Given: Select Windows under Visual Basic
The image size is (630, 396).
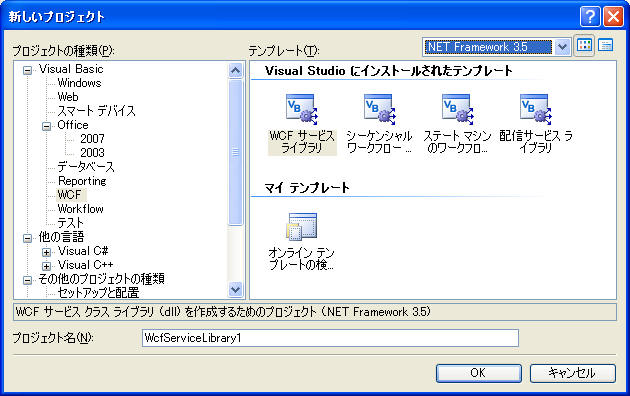Looking at the screenshot, I should coord(79,83).
